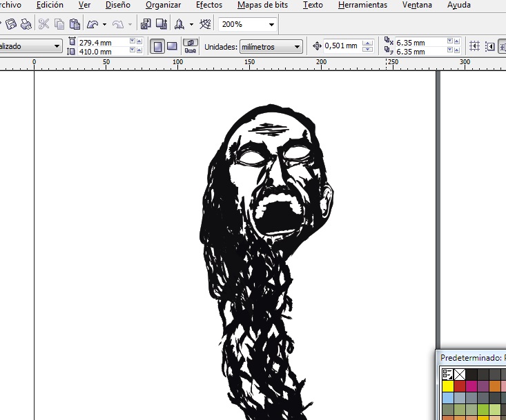Viewport: 506px width, 420px height.
Task: Click the Print icon
Action: point(26,24)
